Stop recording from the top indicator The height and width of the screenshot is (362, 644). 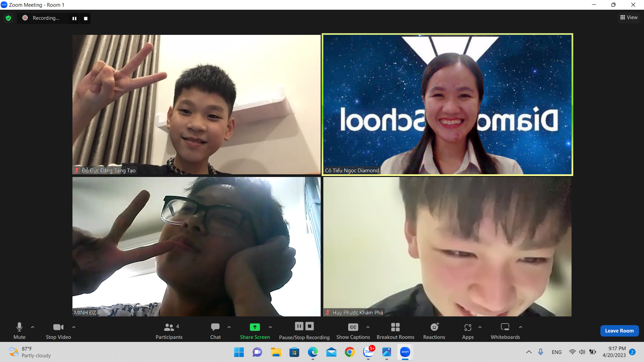tap(86, 18)
